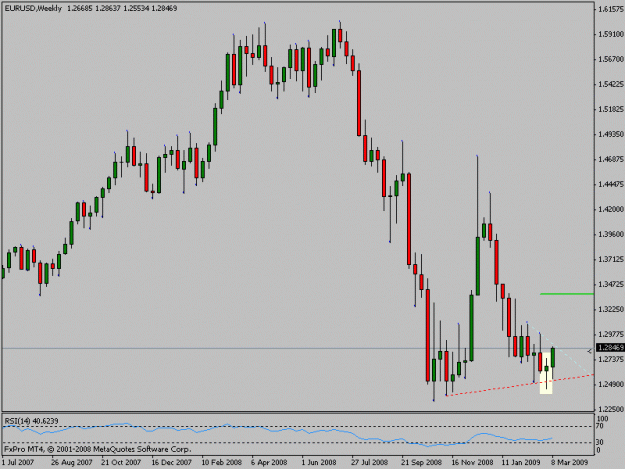Click the 21 Sep 2008 date label
This screenshot has width=625, height=469.
[422, 463]
